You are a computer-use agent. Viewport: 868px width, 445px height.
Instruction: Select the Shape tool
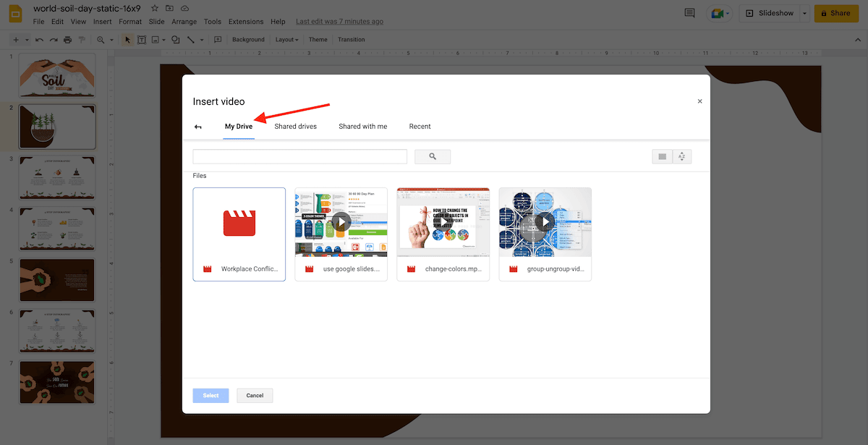pyautogui.click(x=176, y=40)
